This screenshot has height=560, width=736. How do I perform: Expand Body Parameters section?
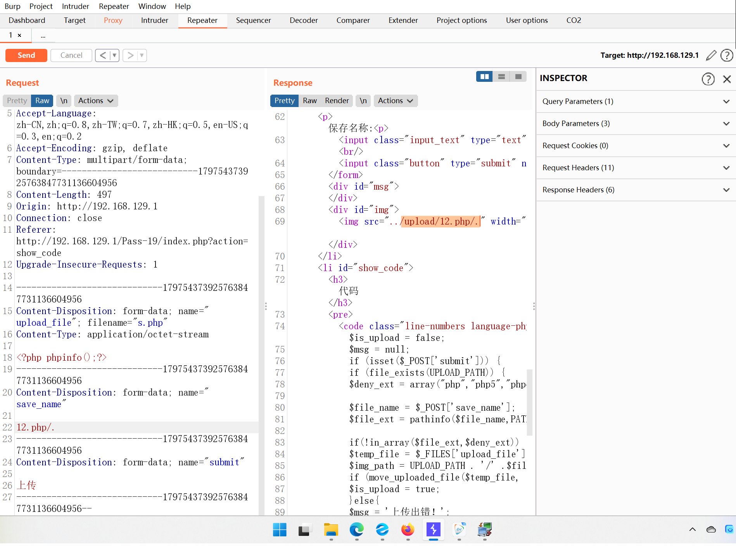click(x=636, y=124)
